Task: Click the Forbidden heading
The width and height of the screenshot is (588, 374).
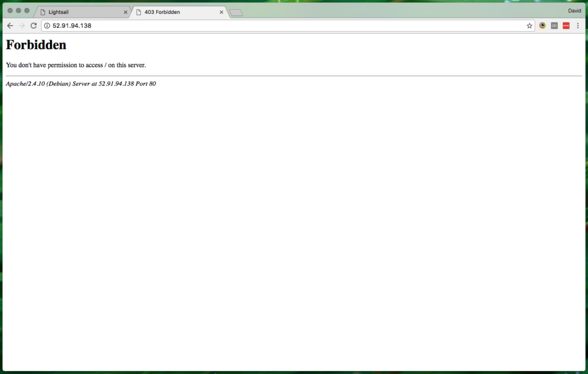Action: [36, 45]
